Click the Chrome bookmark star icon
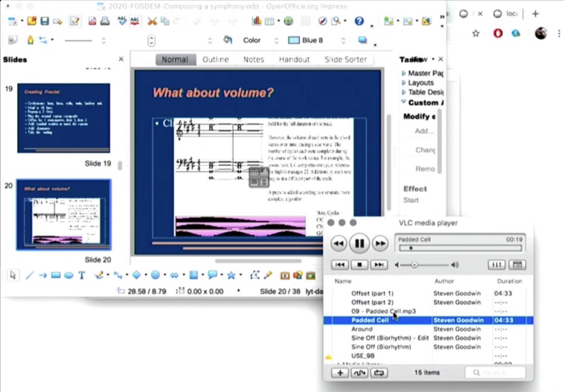The image size is (564, 392). [476, 33]
